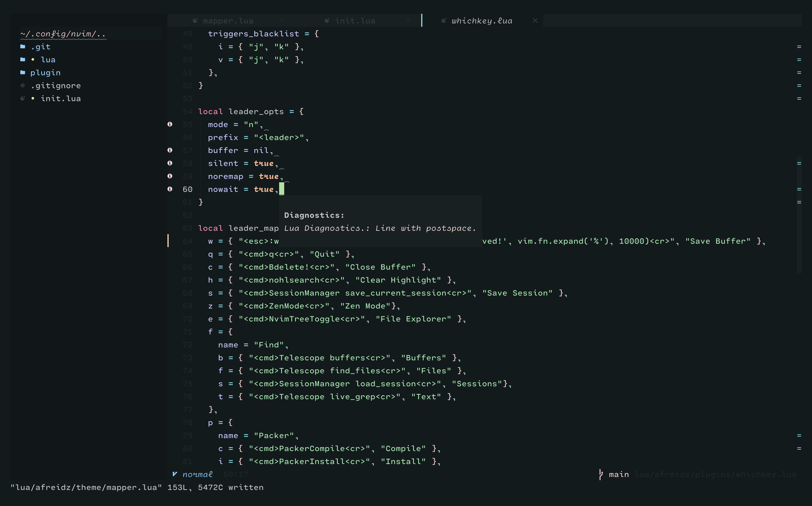Click 'PackerInstall' command on line 81
Viewport: 812px width, 506px height.
[x=312, y=461]
